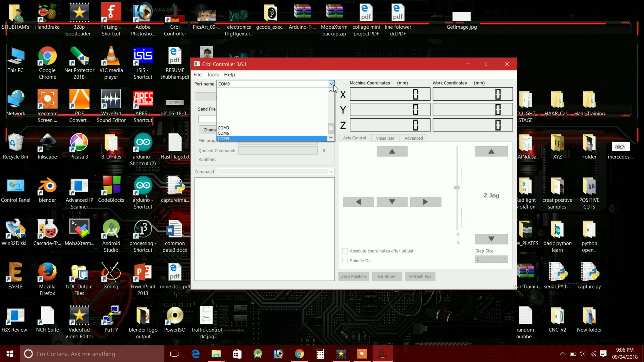Jog Z axis down arrow button

tap(491, 239)
